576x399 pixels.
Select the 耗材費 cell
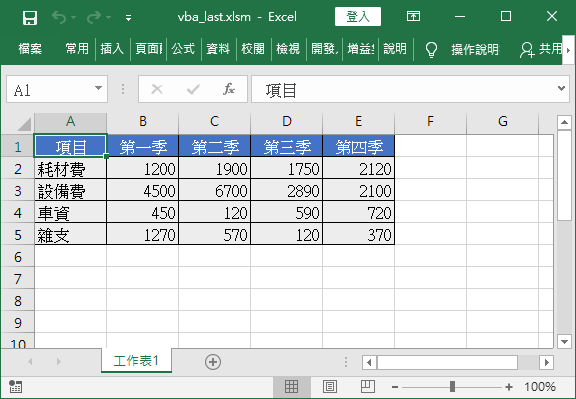coord(71,169)
